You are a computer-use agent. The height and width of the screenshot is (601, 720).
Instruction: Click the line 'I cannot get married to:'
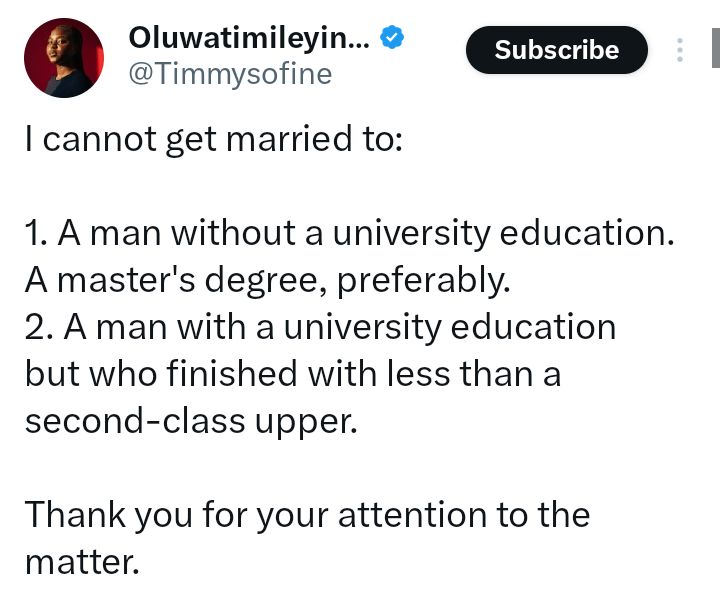point(213,139)
